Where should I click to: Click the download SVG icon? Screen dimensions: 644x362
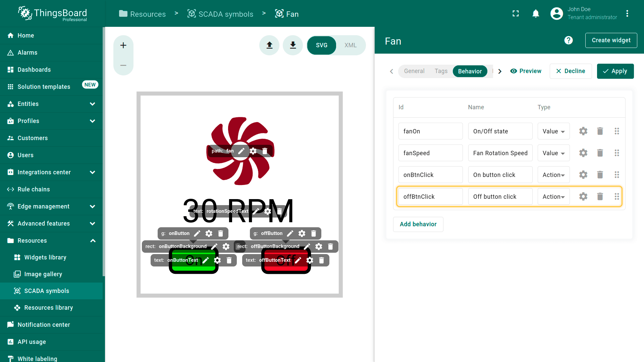(293, 45)
